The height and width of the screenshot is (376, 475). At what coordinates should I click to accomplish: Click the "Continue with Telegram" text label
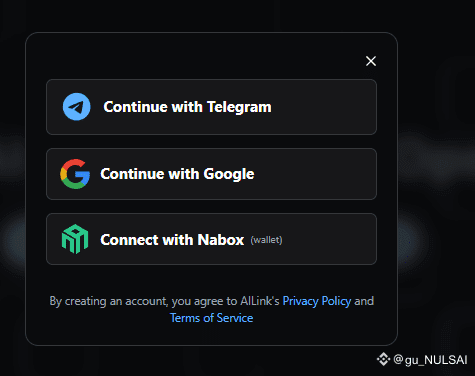[187, 107]
